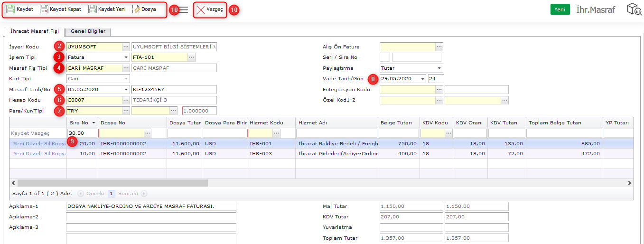This screenshot has width=644, height=244.
Task: Click the Kaydet save icon
Action: [10, 9]
